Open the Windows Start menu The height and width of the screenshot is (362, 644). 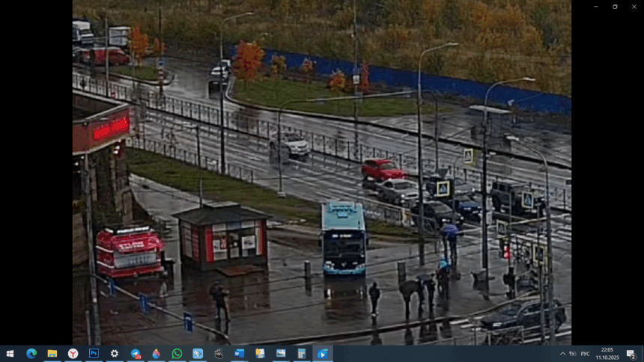(10, 354)
